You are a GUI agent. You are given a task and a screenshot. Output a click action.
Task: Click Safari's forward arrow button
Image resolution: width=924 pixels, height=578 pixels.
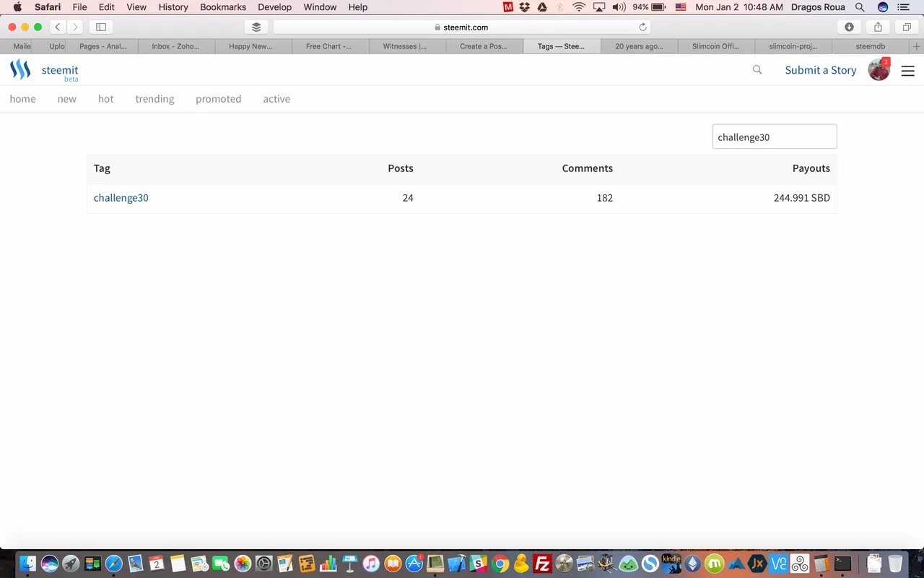click(74, 27)
